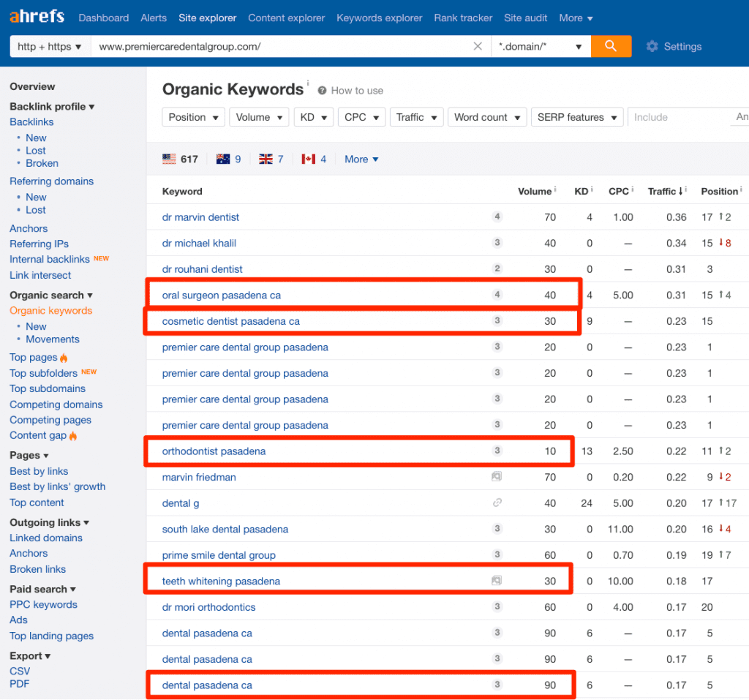Viewport: 749px width, 700px height.
Task: Click SERP badge for oral surgeon pasadena ca
Action: [497, 294]
